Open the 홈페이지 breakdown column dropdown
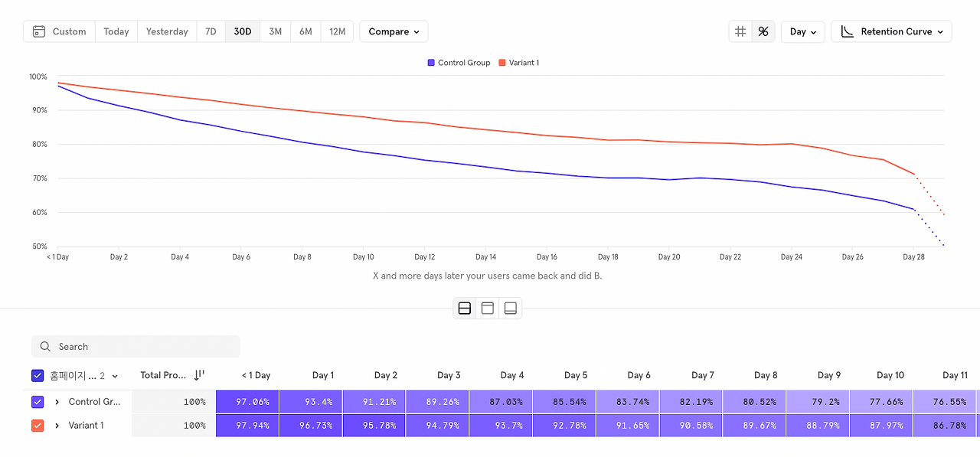Image resolution: width=980 pixels, height=457 pixels. coord(84,376)
